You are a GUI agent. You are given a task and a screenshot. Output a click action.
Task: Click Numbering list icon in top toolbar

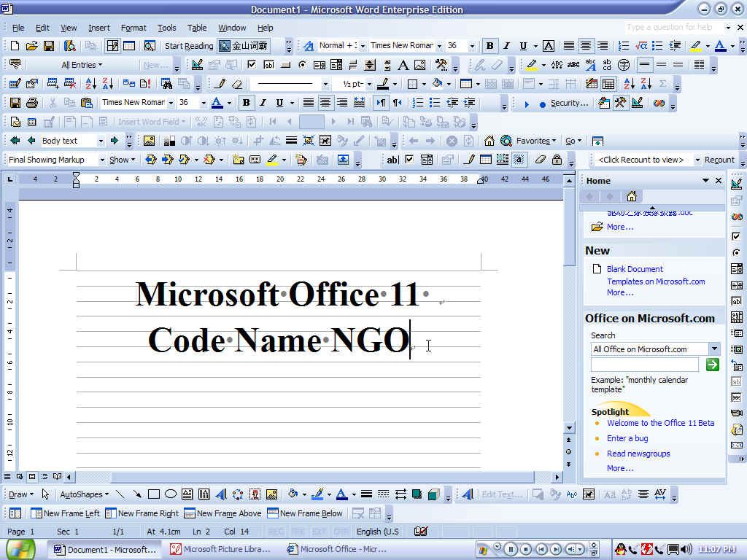623,46
